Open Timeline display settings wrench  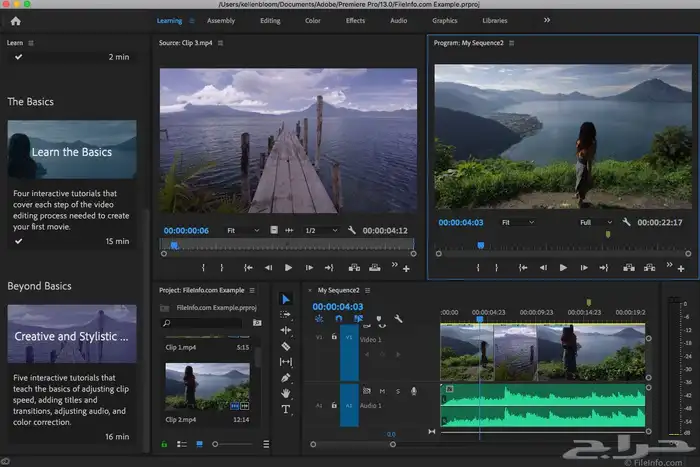pos(398,318)
